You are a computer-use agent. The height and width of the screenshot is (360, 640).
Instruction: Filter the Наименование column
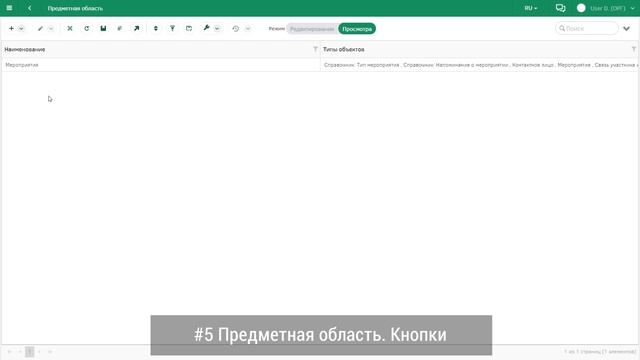(x=315, y=49)
